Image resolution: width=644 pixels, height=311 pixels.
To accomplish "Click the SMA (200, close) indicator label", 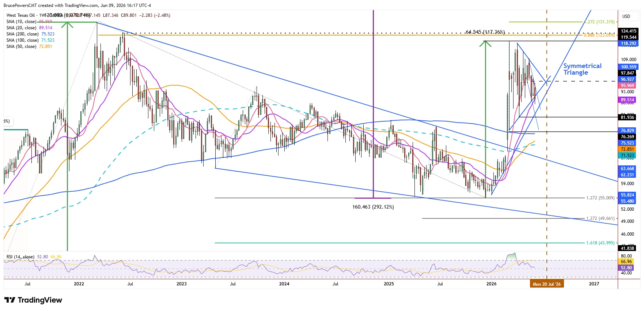I will [22, 34].
